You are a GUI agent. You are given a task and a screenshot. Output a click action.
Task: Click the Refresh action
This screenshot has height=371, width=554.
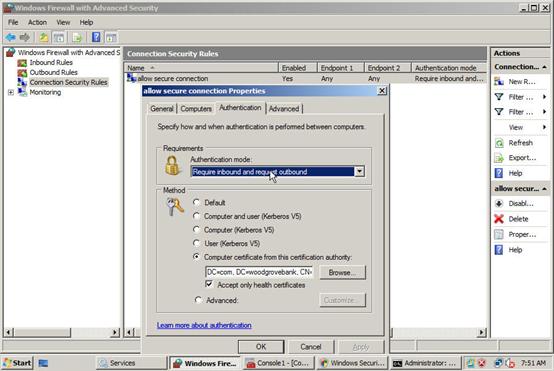pos(520,143)
